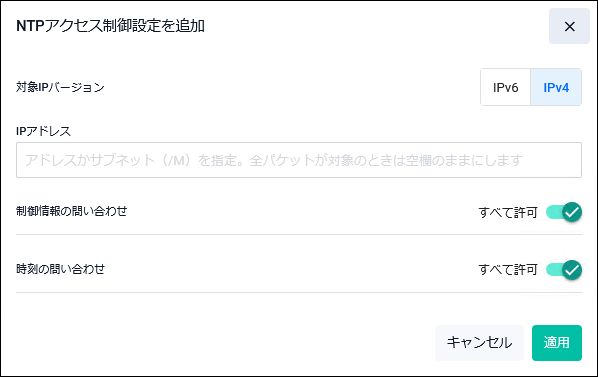598x377 pixels.
Task: Click the キャンセル button
Action: click(479, 343)
